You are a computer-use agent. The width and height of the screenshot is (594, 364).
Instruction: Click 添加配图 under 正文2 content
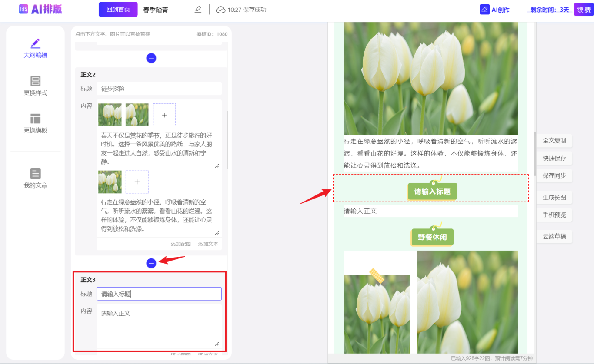click(x=180, y=244)
